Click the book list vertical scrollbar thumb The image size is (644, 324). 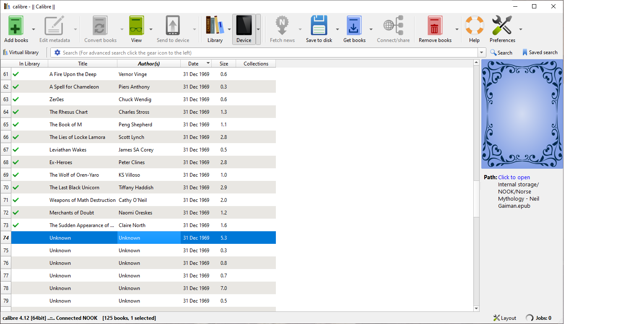point(476,199)
